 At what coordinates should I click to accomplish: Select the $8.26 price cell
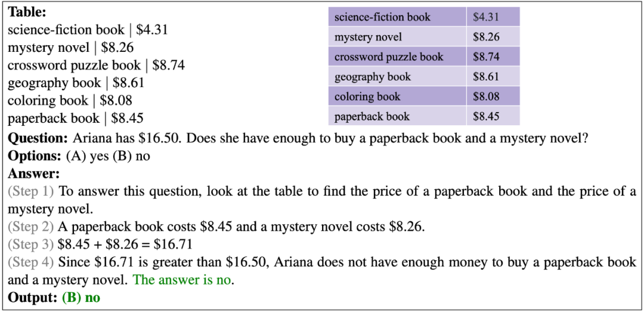coord(493,37)
